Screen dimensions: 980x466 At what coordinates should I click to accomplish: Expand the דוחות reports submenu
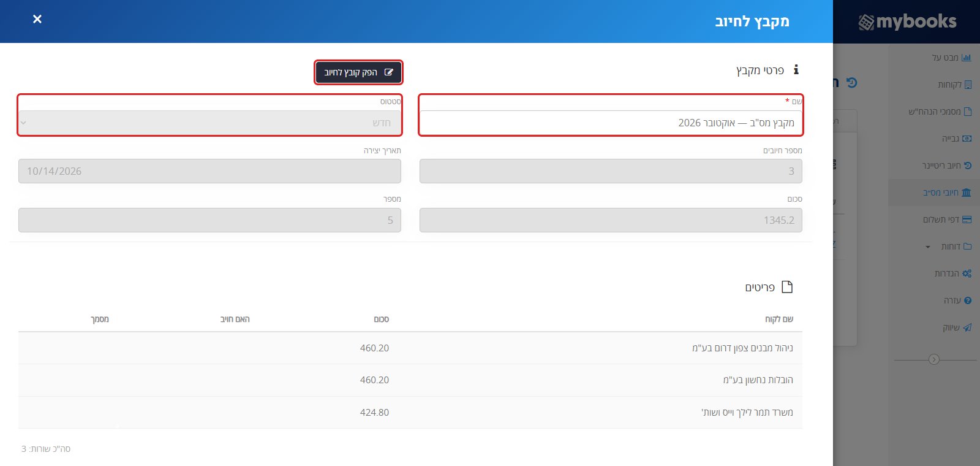click(928, 247)
